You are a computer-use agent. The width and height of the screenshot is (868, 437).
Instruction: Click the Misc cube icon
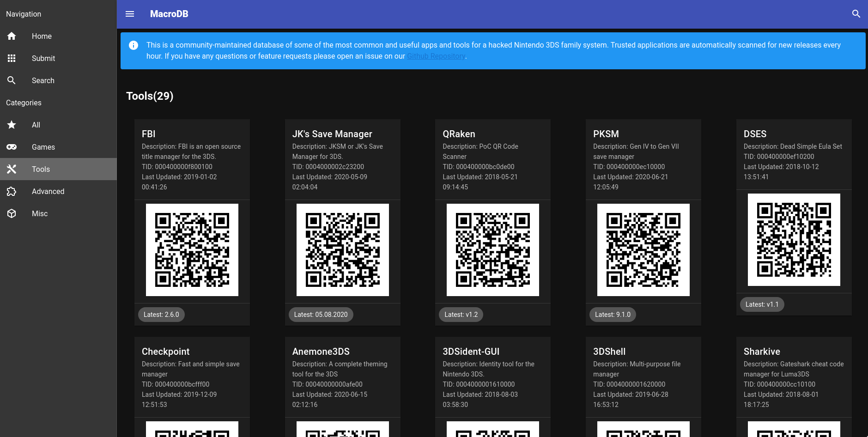coord(12,213)
